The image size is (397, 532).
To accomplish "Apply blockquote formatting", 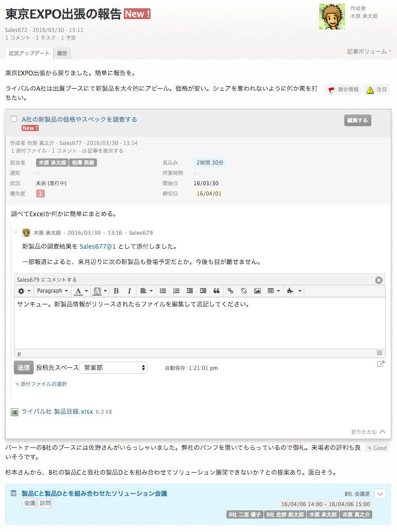I will [217, 291].
